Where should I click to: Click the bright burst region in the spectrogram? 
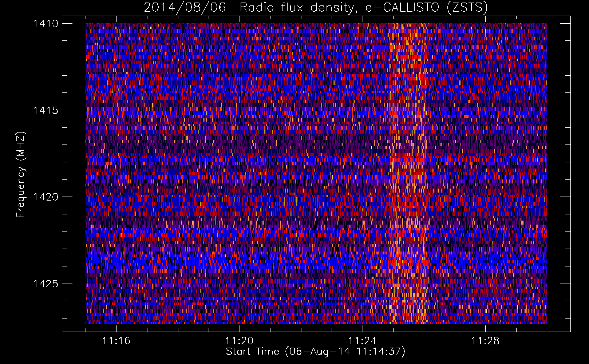click(408, 174)
